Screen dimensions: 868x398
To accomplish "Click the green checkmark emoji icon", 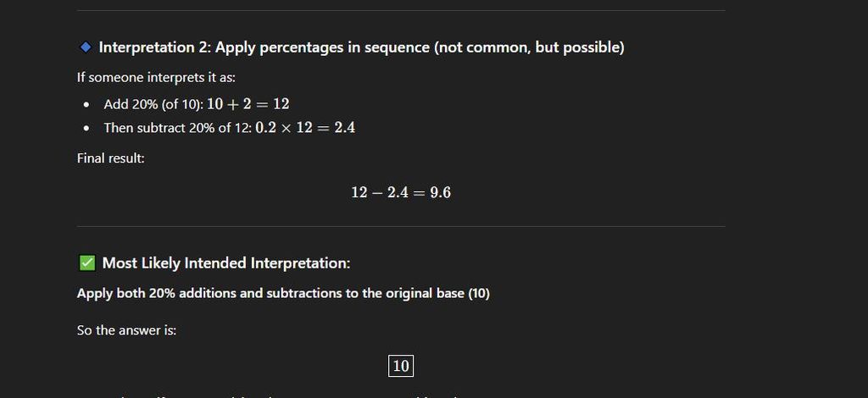I will (x=86, y=263).
